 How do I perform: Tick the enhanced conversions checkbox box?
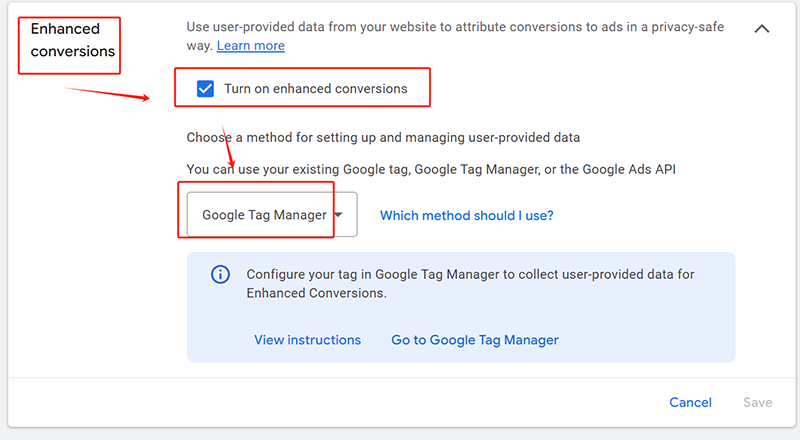pos(205,89)
